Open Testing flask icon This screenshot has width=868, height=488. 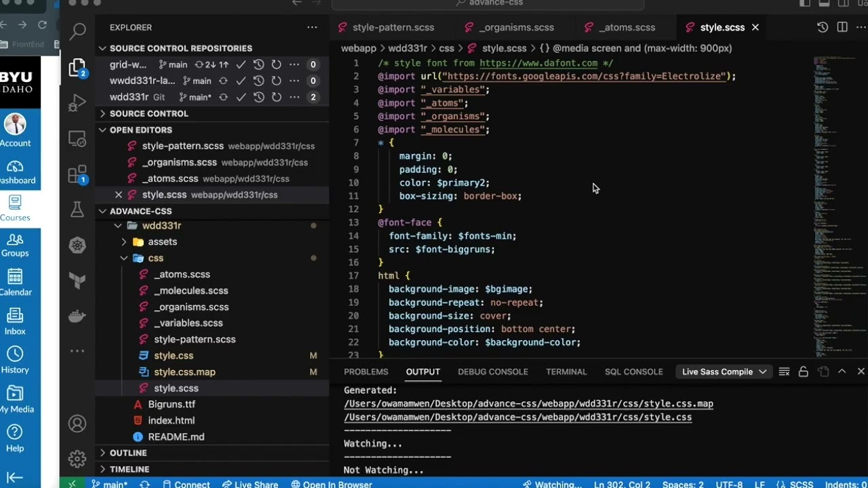[77, 209]
